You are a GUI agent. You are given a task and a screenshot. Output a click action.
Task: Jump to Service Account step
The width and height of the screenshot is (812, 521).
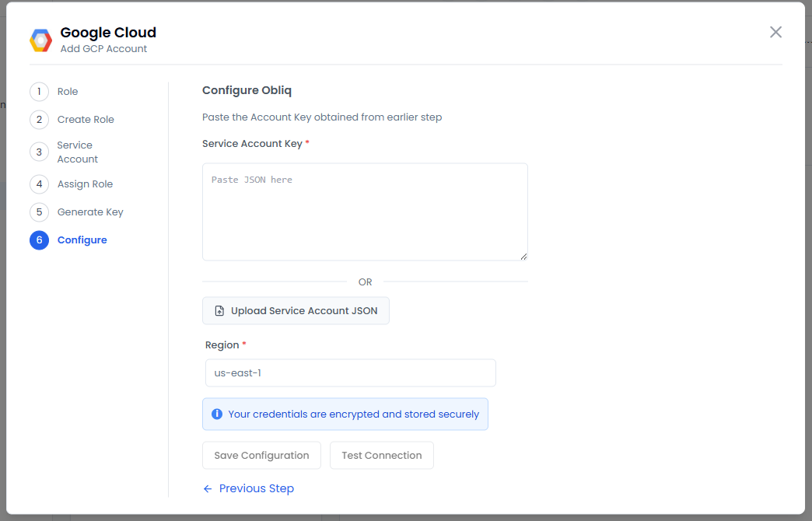[x=77, y=152]
